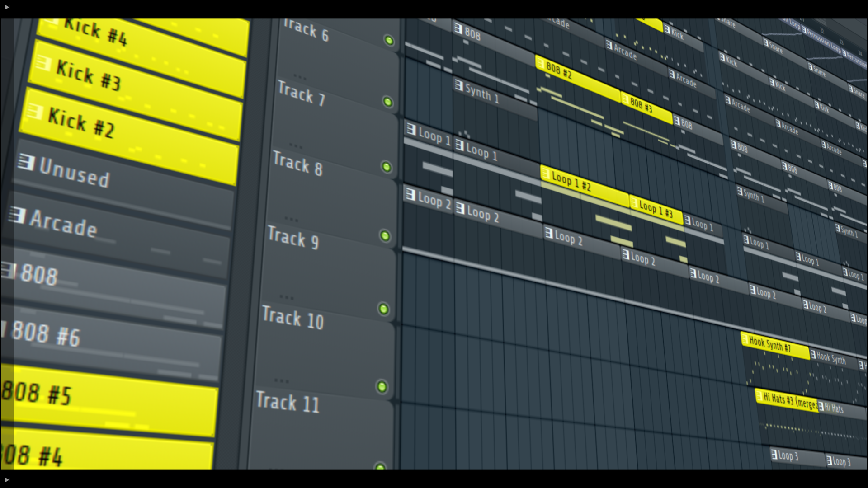The width and height of the screenshot is (868, 488).
Task: Click the Track 6 name label
Action: click(x=306, y=30)
